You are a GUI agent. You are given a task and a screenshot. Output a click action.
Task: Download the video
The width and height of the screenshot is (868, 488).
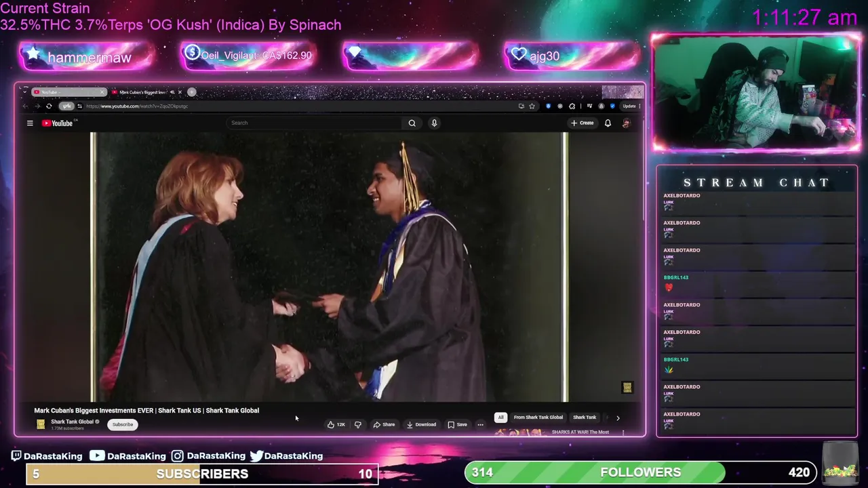tap(421, 424)
